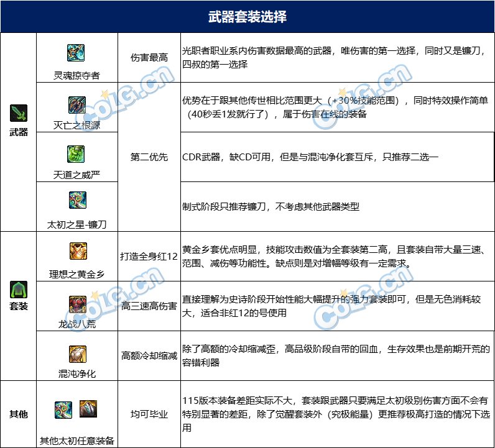Screen dimensions: 495x448
Task: Click the 武器套装选择 title header
Action: click(247, 16)
